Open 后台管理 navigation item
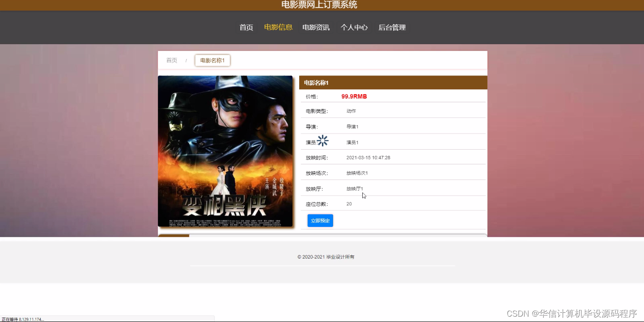Screen dimensions: 644x322 pyautogui.click(x=392, y=28)
